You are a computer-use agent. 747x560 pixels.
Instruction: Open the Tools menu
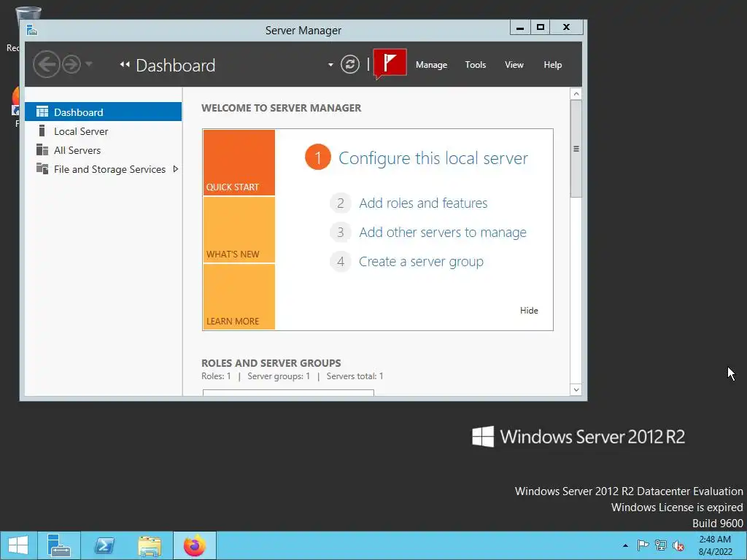(x=476, y=65)
